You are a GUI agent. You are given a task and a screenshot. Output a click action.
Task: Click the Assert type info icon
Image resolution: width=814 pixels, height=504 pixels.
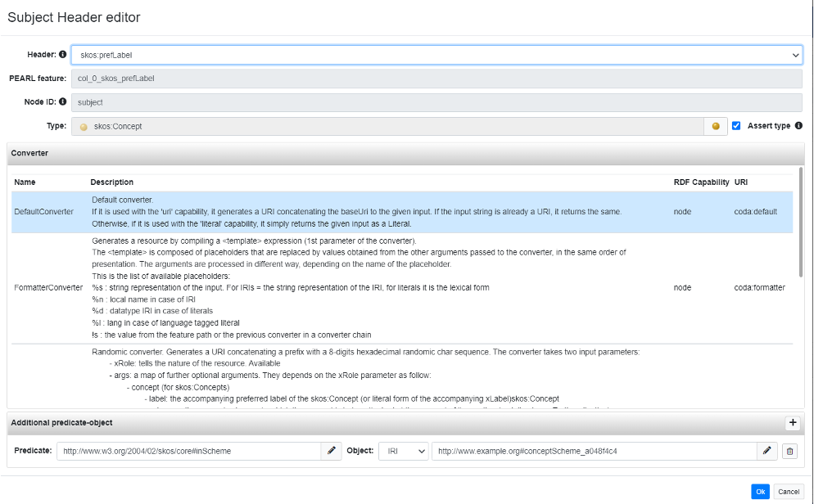click(x=799, y=126)
